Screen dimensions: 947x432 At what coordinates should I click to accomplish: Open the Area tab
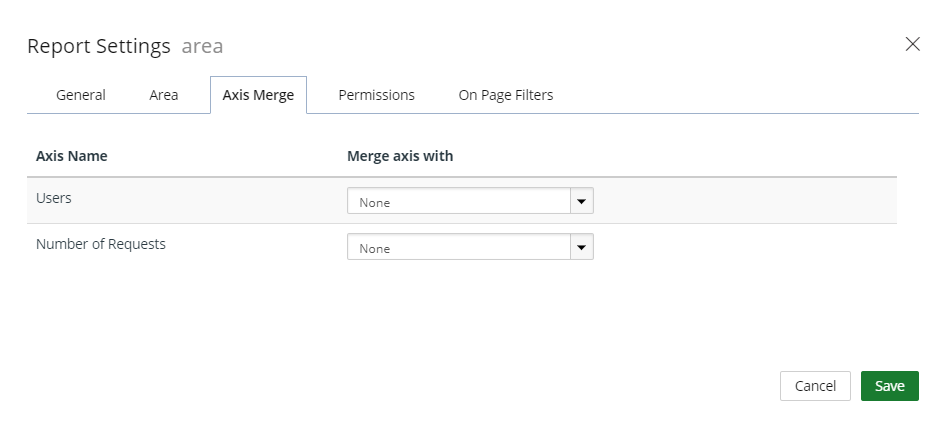164,95
